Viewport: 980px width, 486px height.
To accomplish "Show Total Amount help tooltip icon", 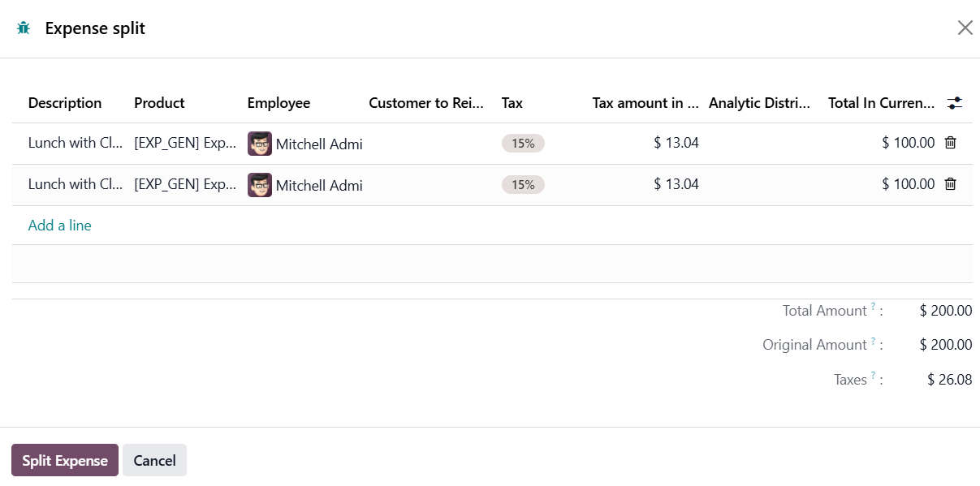I will tap(874, 307).
